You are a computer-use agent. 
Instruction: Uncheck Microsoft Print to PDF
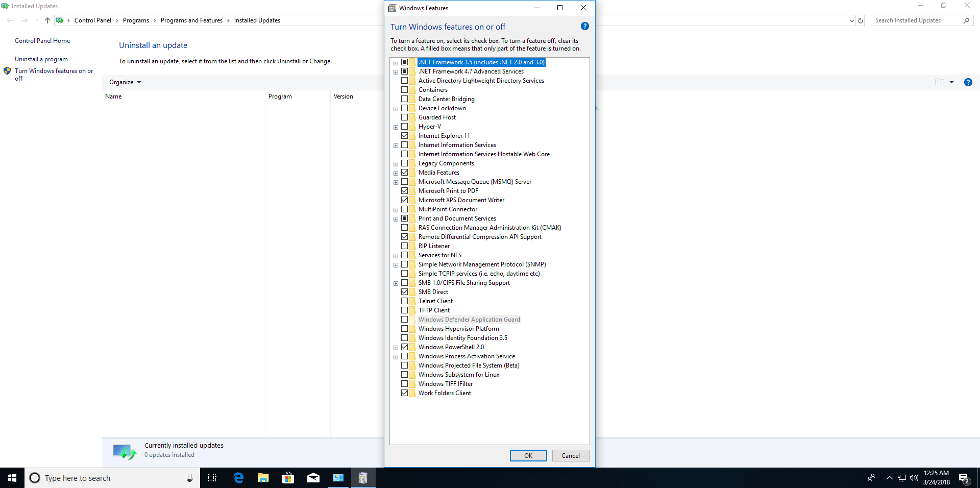tap(405, 191)
